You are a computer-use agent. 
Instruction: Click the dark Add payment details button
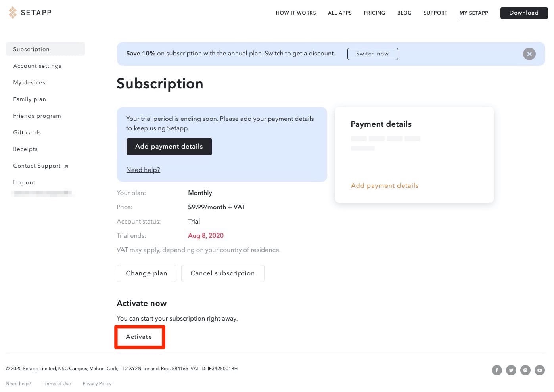[169, 147]
